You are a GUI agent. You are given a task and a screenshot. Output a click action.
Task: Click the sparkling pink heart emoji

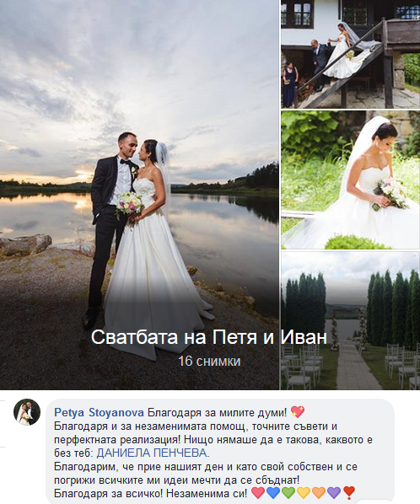tap(298, 412)
